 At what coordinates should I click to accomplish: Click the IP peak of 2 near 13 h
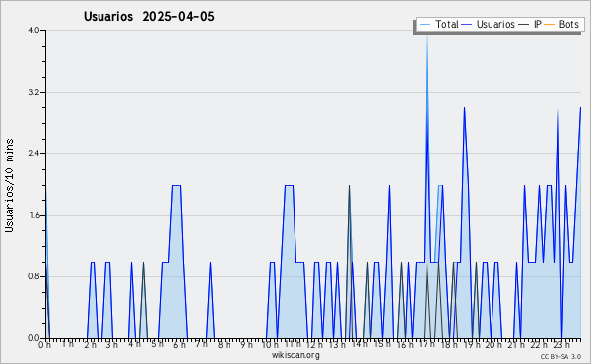click(x=349, y=186)
